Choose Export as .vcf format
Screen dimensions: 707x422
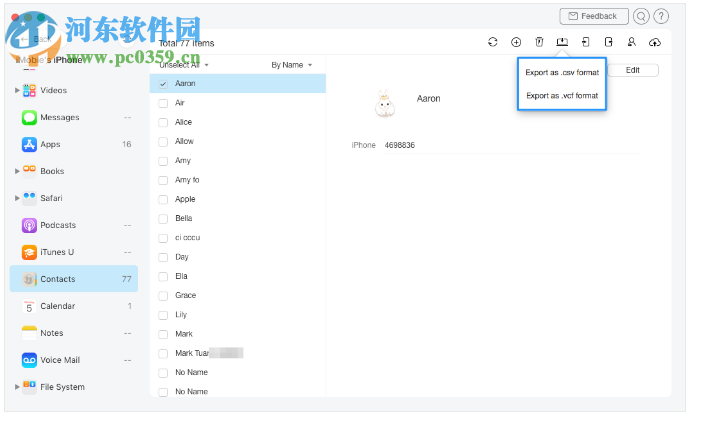562,96
